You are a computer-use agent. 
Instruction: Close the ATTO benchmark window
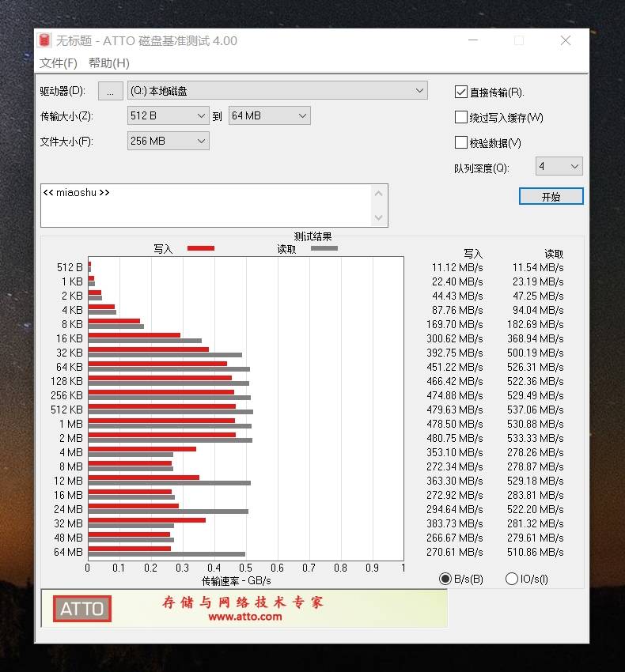click(566, 40)
